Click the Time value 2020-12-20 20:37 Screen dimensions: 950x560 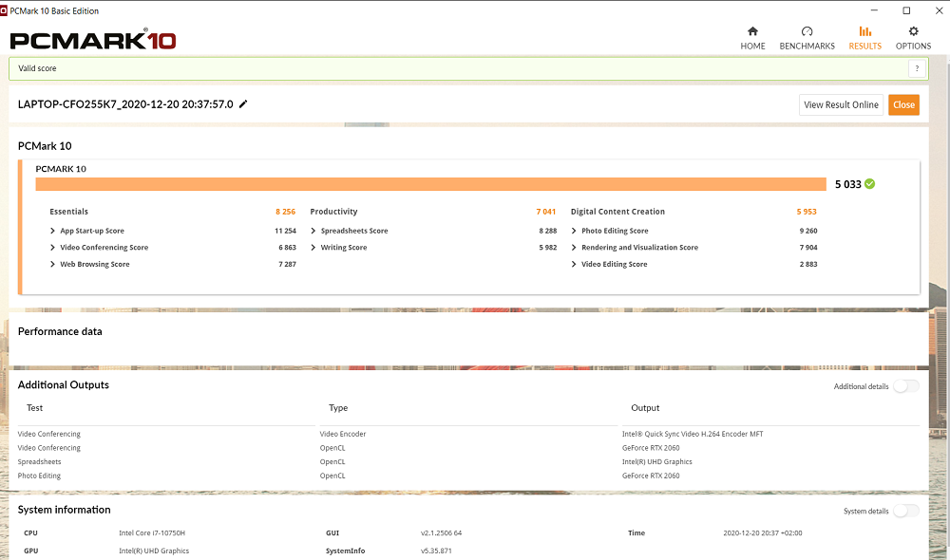pyautogui.click(x=762, y=533)
